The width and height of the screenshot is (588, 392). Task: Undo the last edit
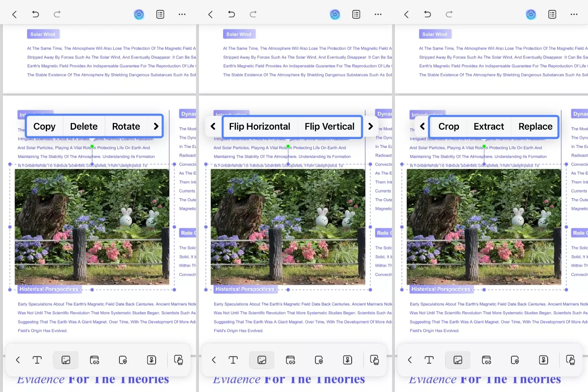click(x=35, y=14)
